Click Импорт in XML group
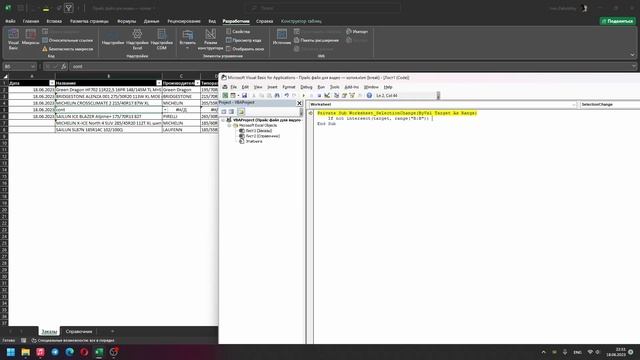The width and height of the screenshot is (640, 360). pyautogui.click(x=357, y=31)
